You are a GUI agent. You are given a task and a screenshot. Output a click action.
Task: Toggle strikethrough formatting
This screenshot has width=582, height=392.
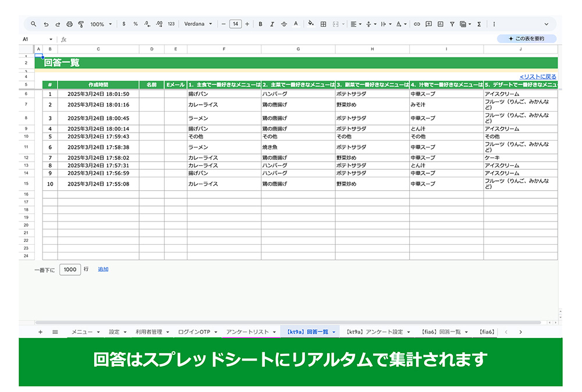[x=283, y=24]
